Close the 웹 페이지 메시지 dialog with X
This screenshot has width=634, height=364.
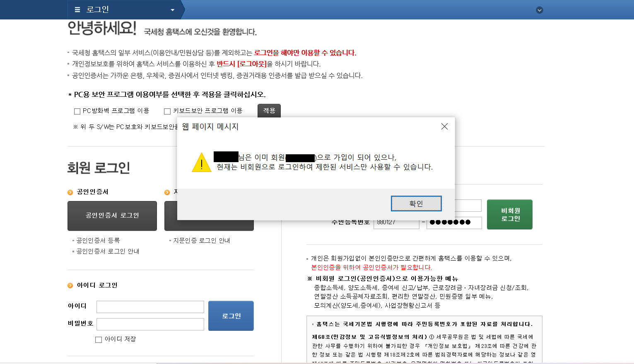(x=444, y=127)
